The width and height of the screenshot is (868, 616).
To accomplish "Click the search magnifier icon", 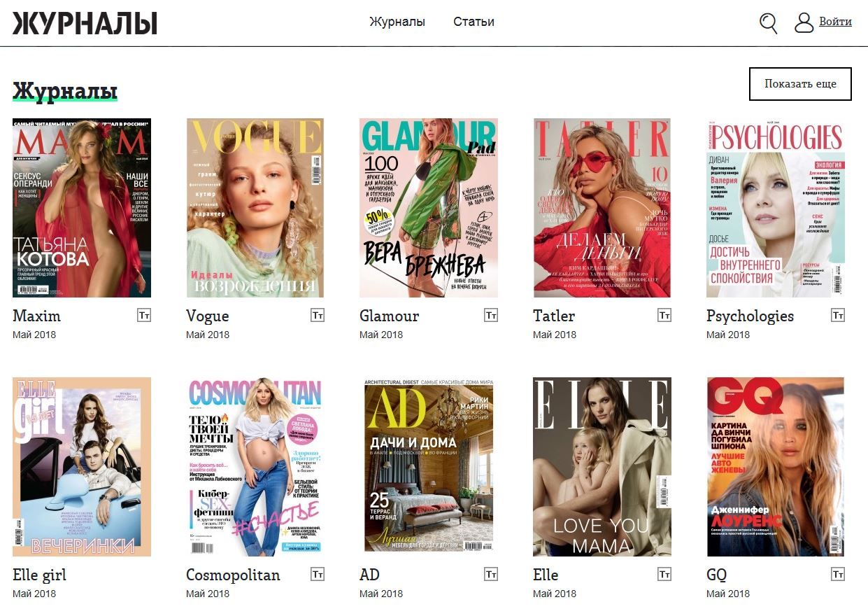I will (x=768, y=23).
